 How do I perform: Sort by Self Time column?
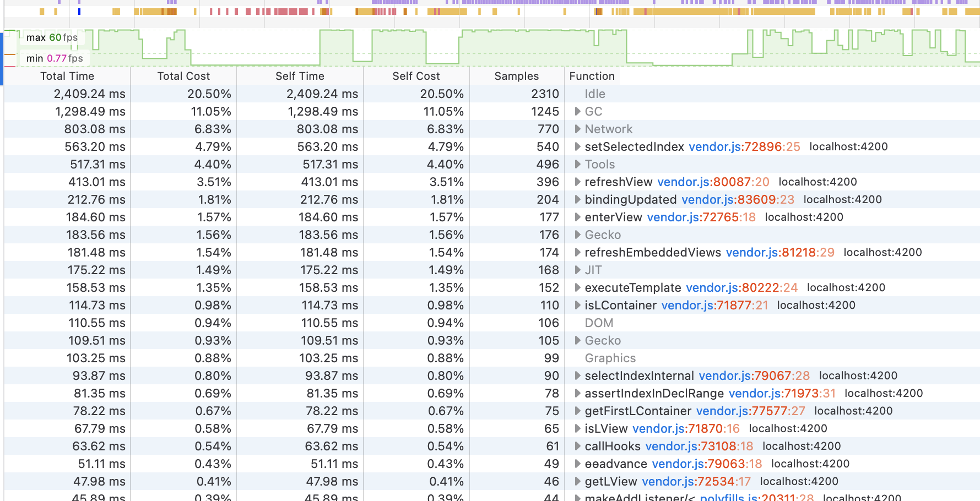coord(300,76)
